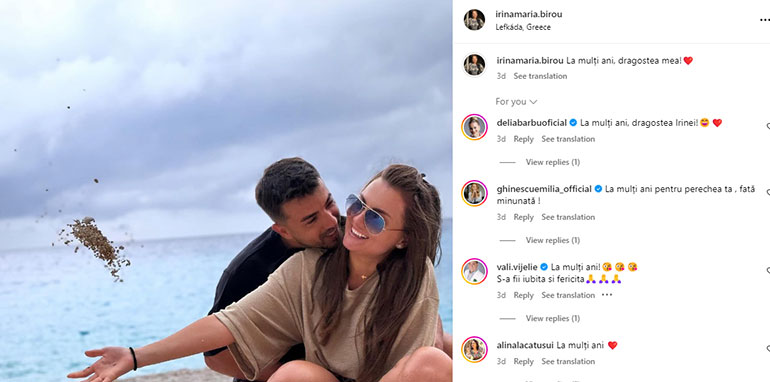
Task: Reply to deliabarbuoficial's comment
Action: [x=523, y=139]
